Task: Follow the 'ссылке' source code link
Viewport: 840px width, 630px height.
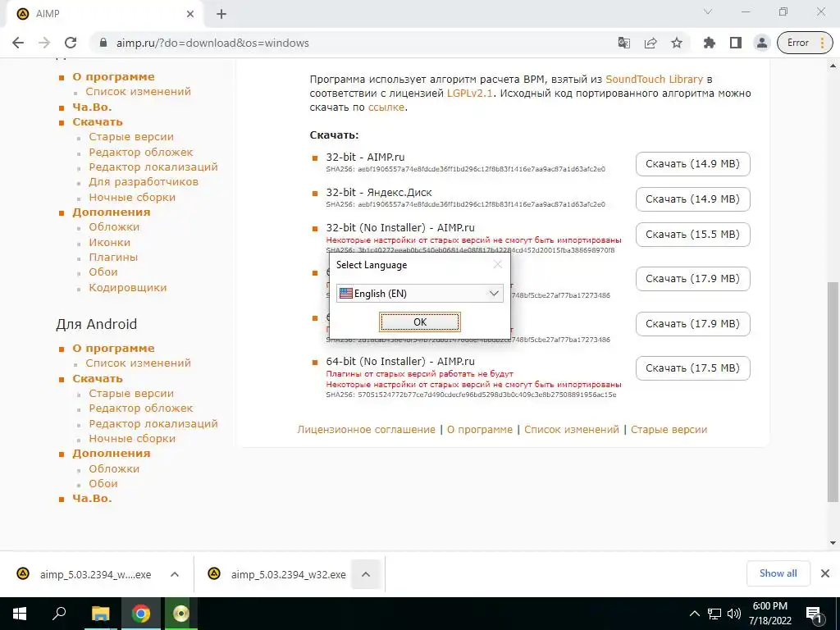Action: click(x=386, y=107)
